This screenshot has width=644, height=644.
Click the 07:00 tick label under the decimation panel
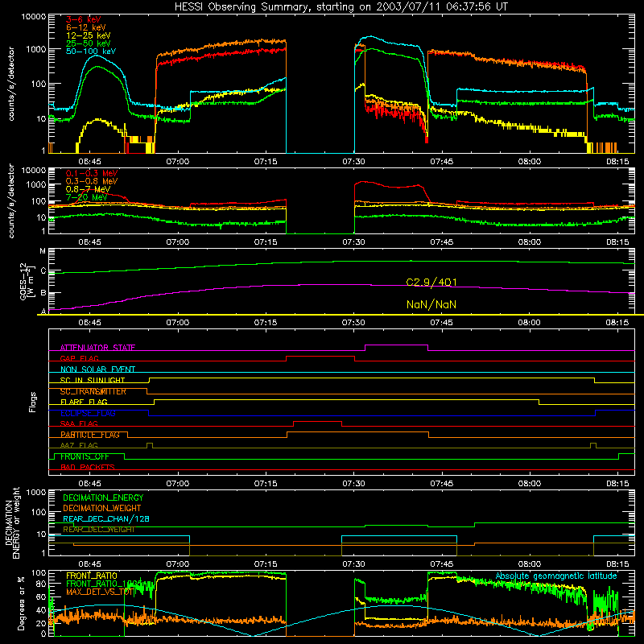pos(177,564)
